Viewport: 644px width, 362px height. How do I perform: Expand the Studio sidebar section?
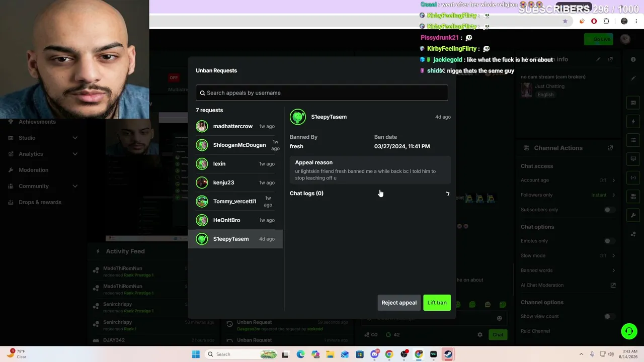tap(75, 138)
